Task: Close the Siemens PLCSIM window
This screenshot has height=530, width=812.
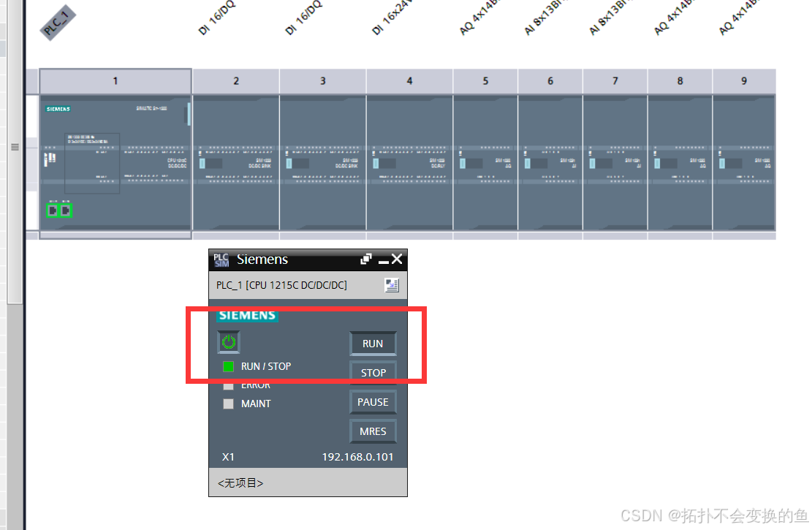Action: pyautogui.click(x=397, y=259)
